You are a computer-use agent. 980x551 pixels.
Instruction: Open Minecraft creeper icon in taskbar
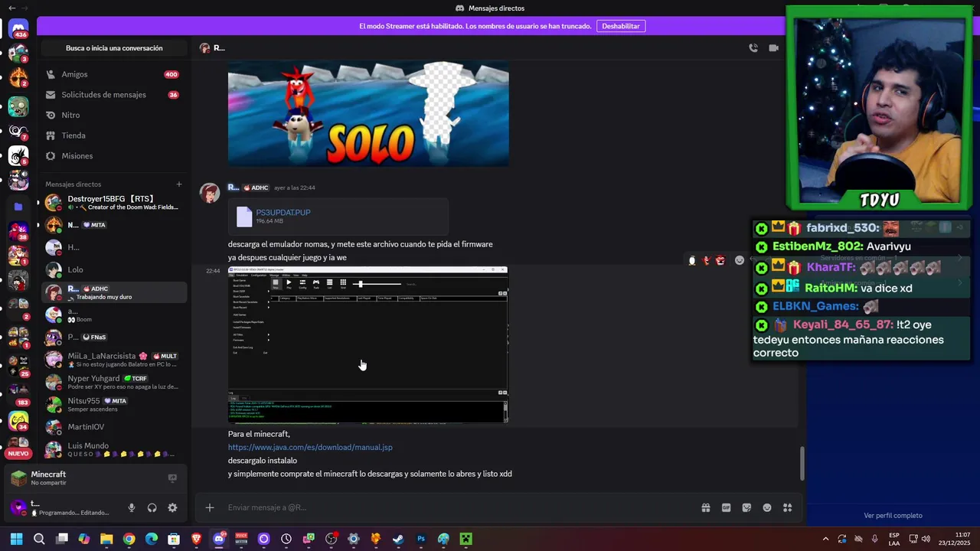tap(465, 539)
